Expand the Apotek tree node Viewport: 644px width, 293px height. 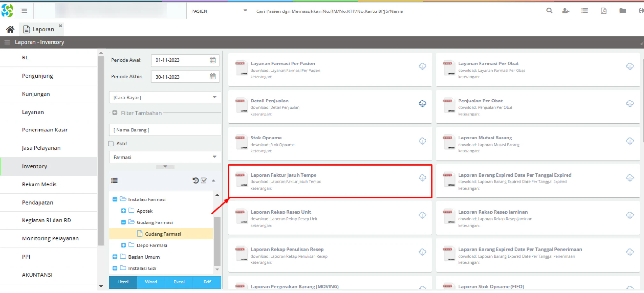[x=123, y=211]
